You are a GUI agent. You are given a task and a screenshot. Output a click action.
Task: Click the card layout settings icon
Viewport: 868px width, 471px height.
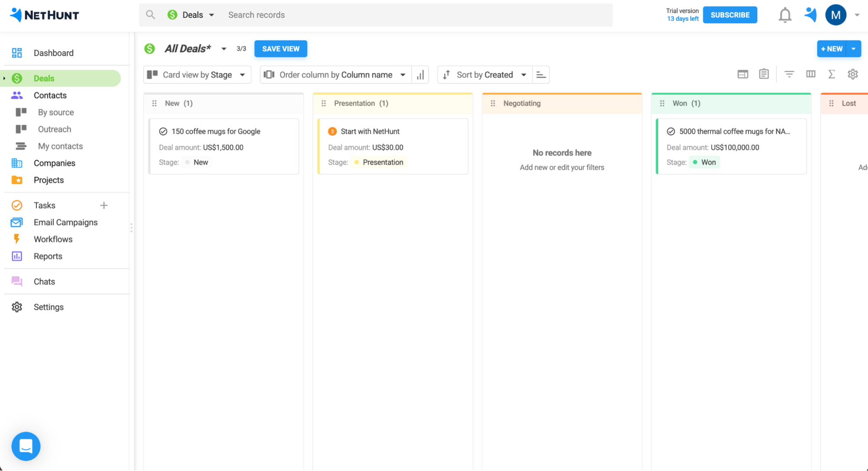click(743, 74)
